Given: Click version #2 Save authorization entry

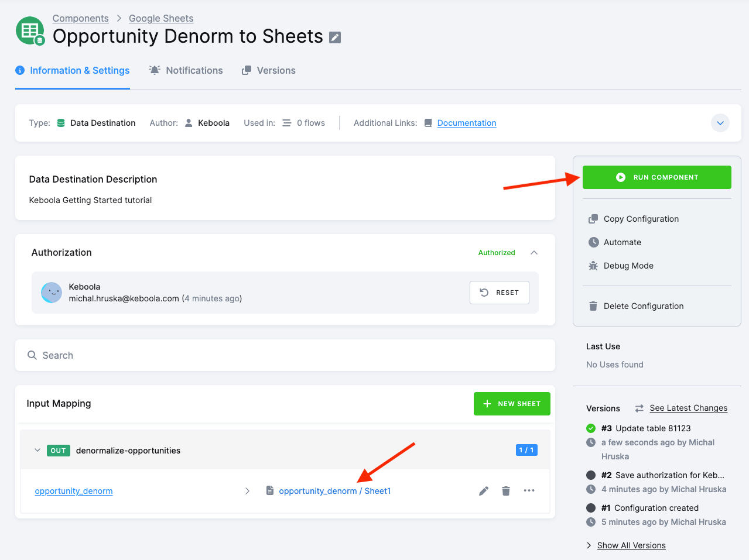Looking at the screenshot, I should 663,475.
